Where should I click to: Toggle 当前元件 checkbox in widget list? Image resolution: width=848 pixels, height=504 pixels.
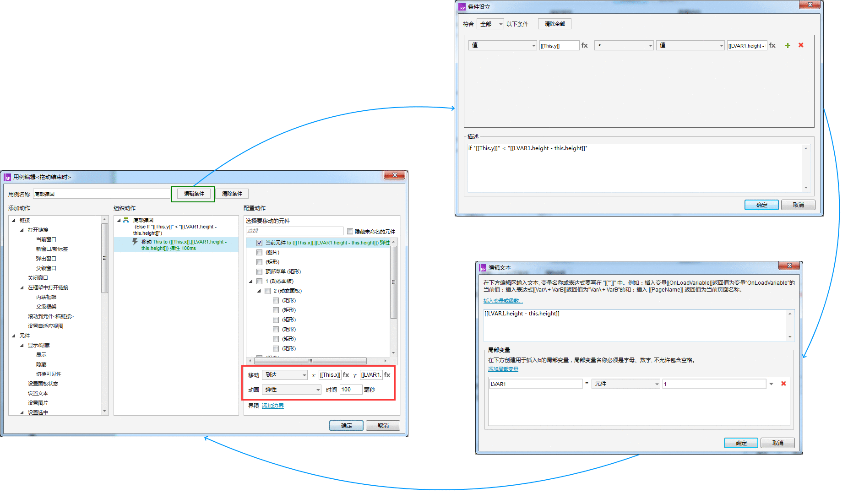(x=259, y=243)
